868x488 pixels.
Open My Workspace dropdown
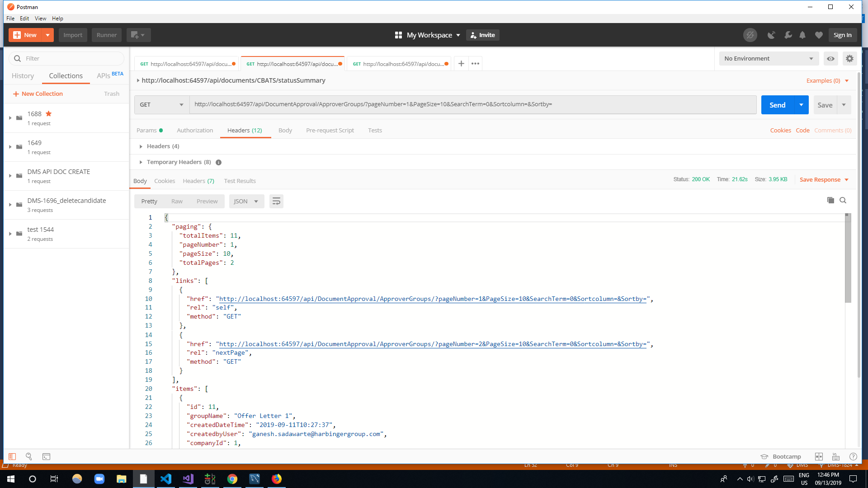(428, 35)
